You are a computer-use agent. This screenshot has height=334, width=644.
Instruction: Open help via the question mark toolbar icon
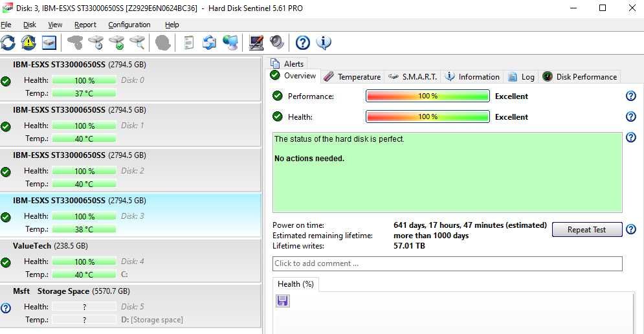[303, 42]
